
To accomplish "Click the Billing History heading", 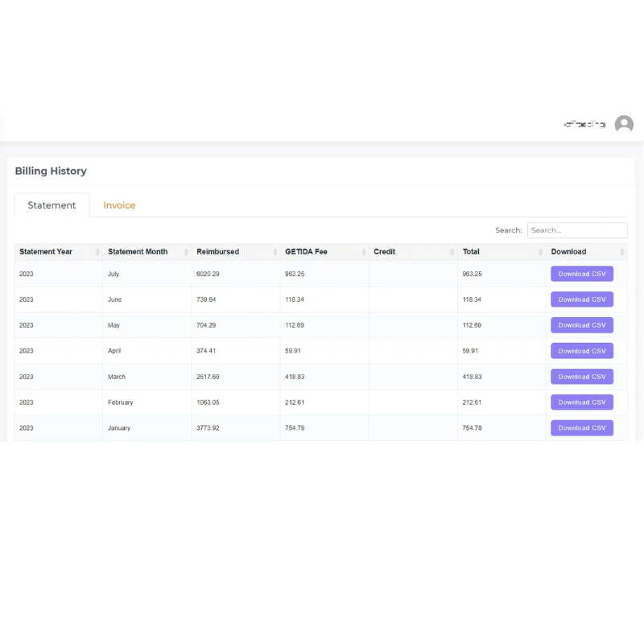I will pyautogui.click(x=51, y=171).
